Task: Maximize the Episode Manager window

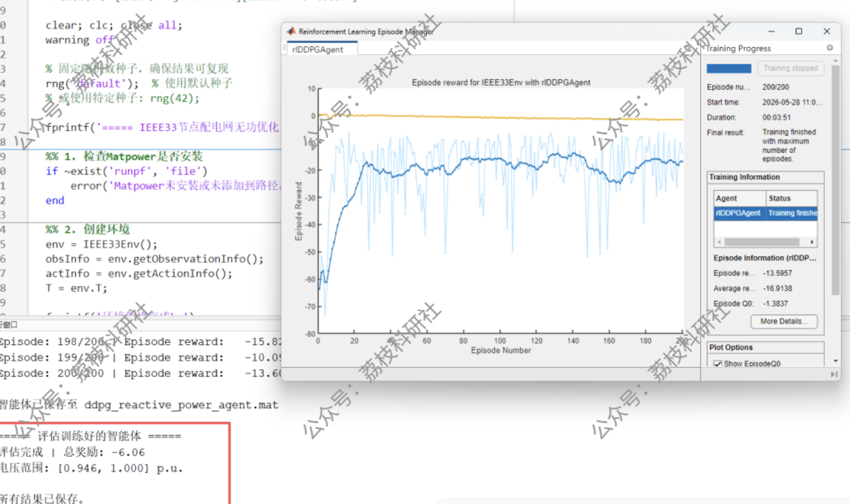Action: coord(798,31)
